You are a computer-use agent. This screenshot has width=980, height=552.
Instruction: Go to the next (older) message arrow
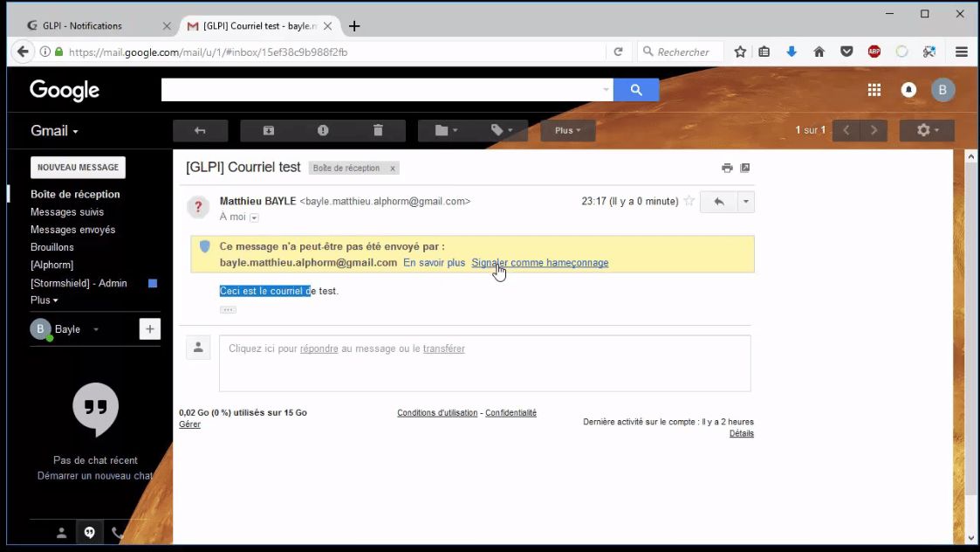(x=874, y=130)
